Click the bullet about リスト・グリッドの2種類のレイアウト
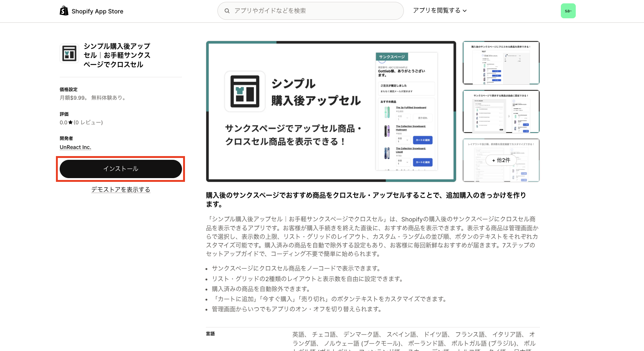This screenshot has width=644, height=351. tap(308, 279)
